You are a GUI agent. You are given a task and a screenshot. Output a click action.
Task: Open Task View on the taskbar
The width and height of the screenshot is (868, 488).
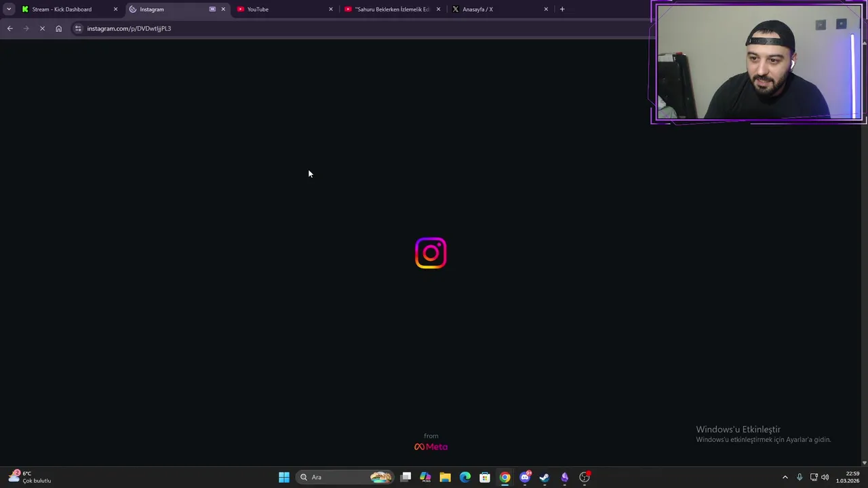pos(406,477)
